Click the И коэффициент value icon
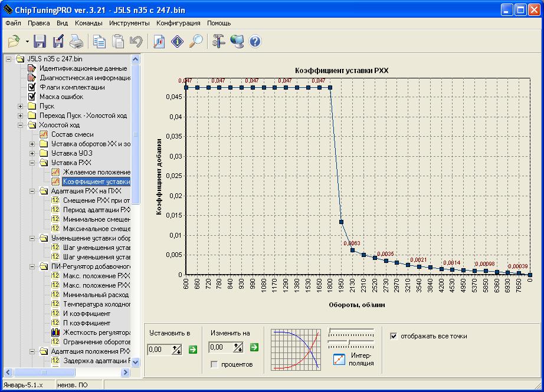Viewport: 544px width, 392px height. (x=55, y=314)
